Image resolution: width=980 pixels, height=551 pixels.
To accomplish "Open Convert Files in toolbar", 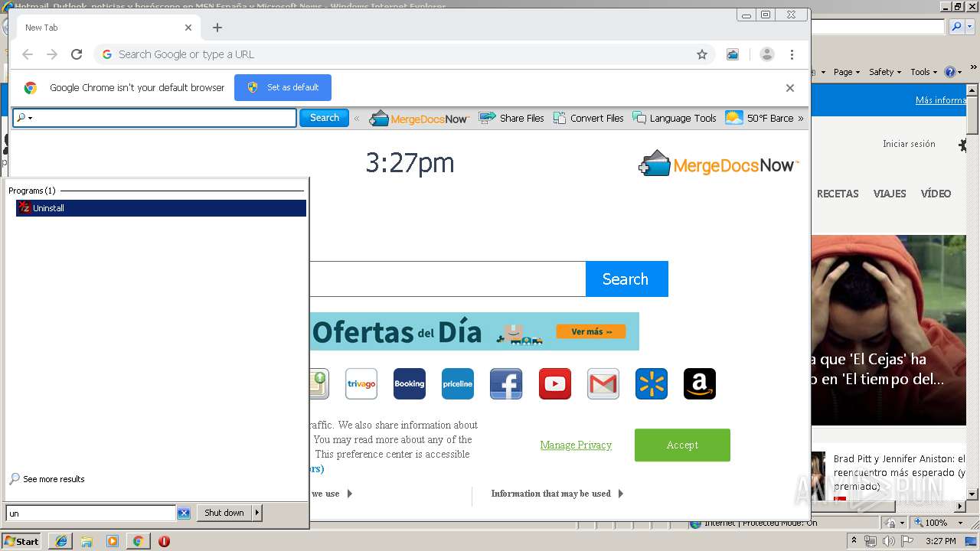I will pos(587,119).
